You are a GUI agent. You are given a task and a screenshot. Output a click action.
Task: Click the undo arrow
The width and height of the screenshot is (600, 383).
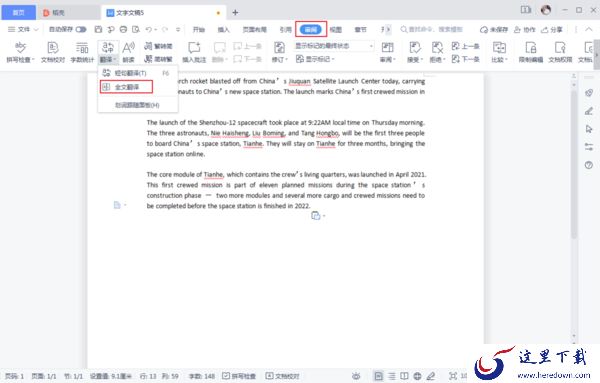coord(148,29)
